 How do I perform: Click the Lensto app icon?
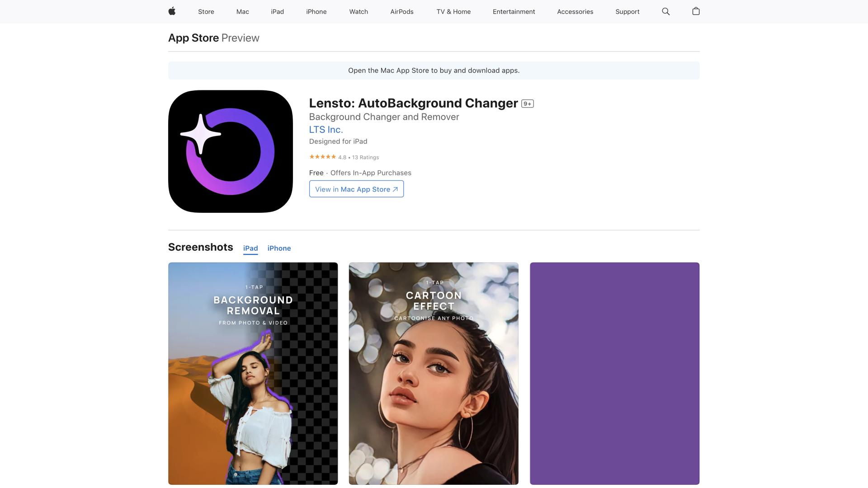click(x=231, y=151)
